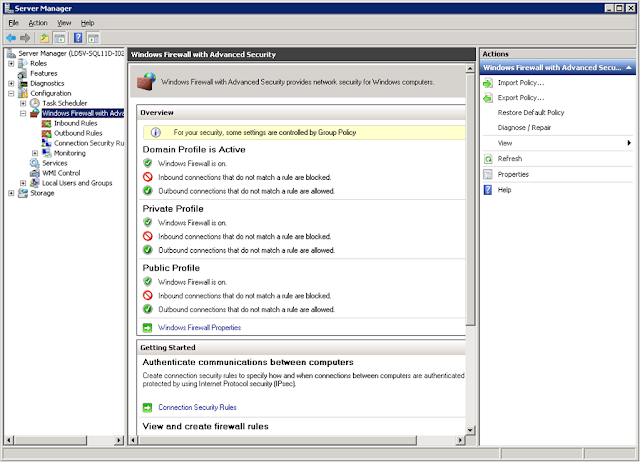Open the Connection Security Rules link
Image resolution: width=640 pixels, height=462 pixels.
coord(197,407)
